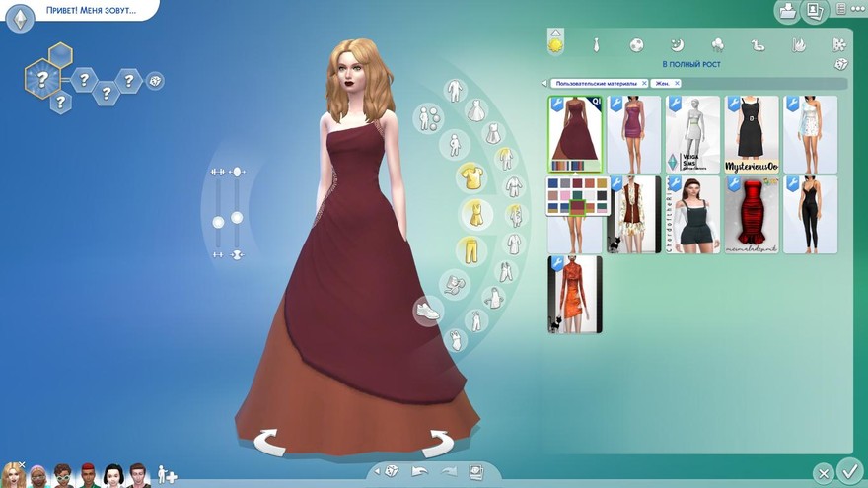Rotate the Sim right with arrow
Image resolution: width=868 pixels, height=488 pixels.
[x=440, y=443]
